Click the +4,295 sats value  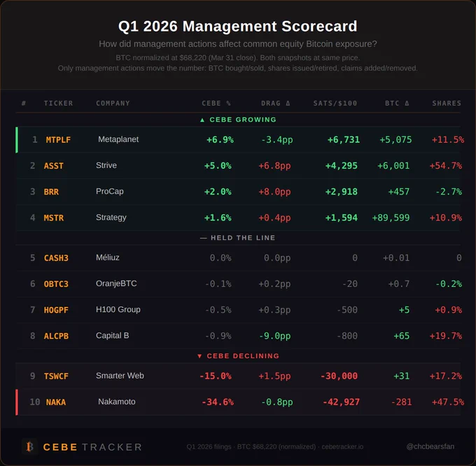click(x=341, y=166)
